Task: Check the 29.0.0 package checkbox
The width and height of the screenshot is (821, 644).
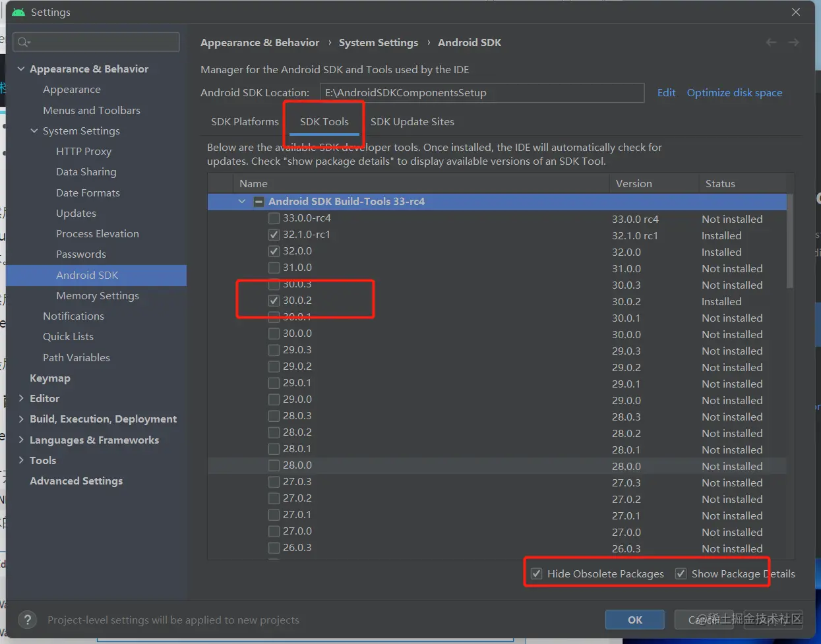Action: tap(274, 399)
